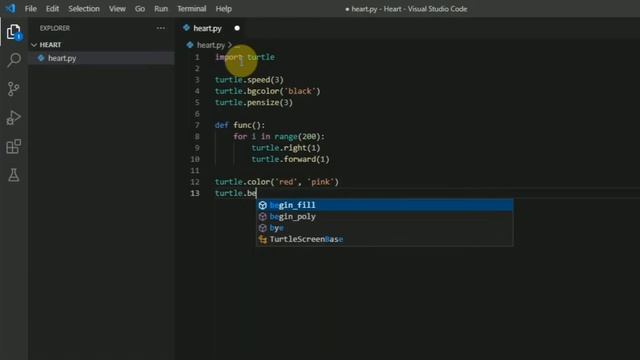Open the Run menu
Viewport: 640px width, 360px height.
[x=161, y=9]
